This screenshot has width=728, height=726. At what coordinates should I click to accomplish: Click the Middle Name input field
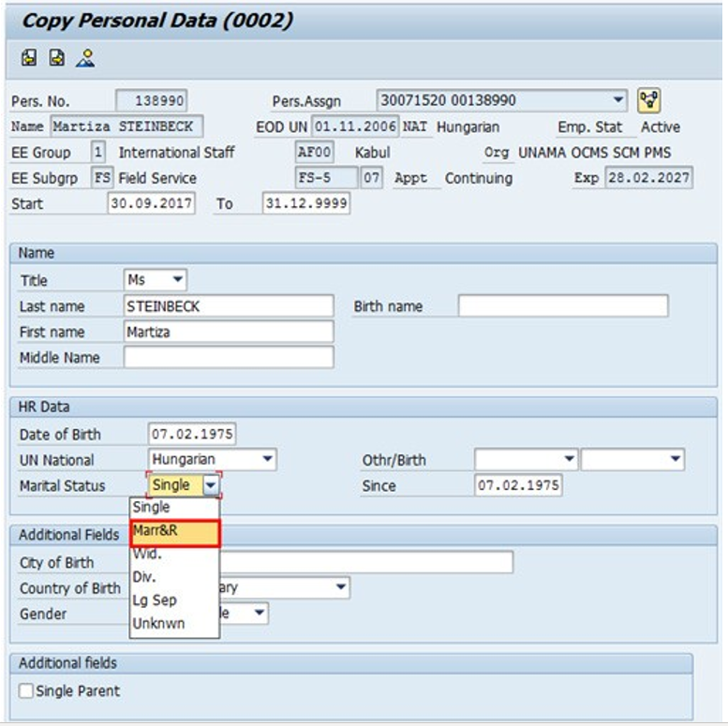pos(229,358)
